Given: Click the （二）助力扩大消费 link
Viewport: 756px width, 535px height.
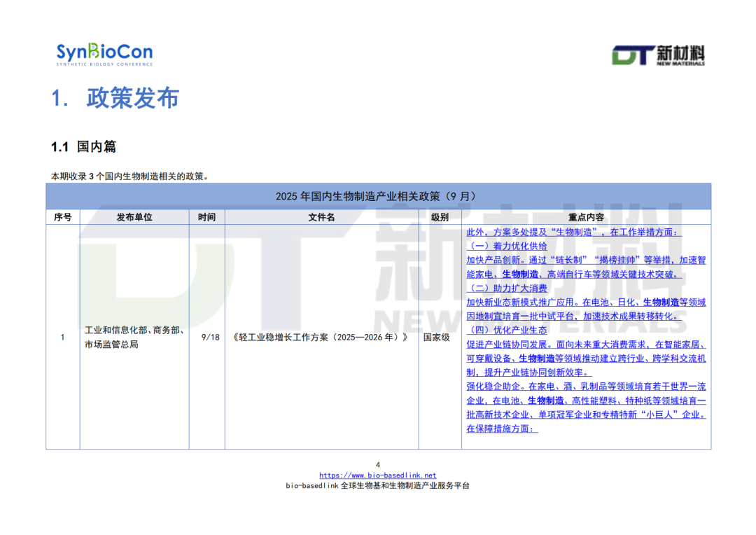Looking at the screenshot, I should click(507, 288).
